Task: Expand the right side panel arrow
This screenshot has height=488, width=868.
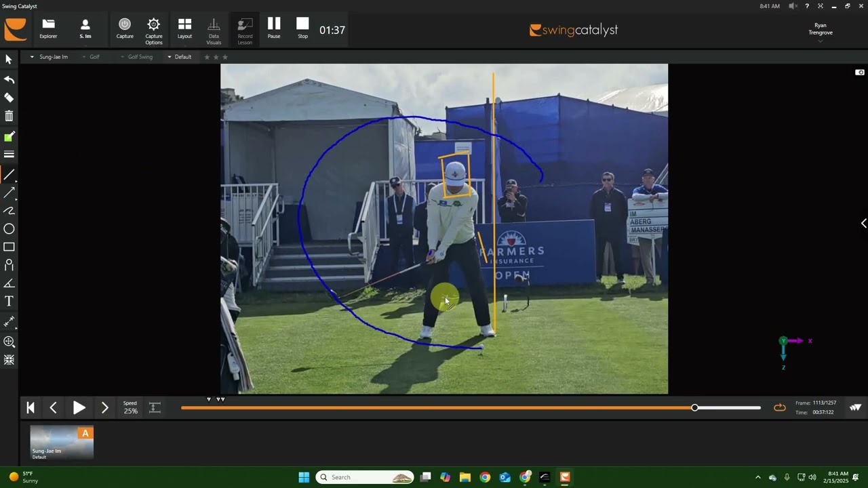Action: point(863,224)
